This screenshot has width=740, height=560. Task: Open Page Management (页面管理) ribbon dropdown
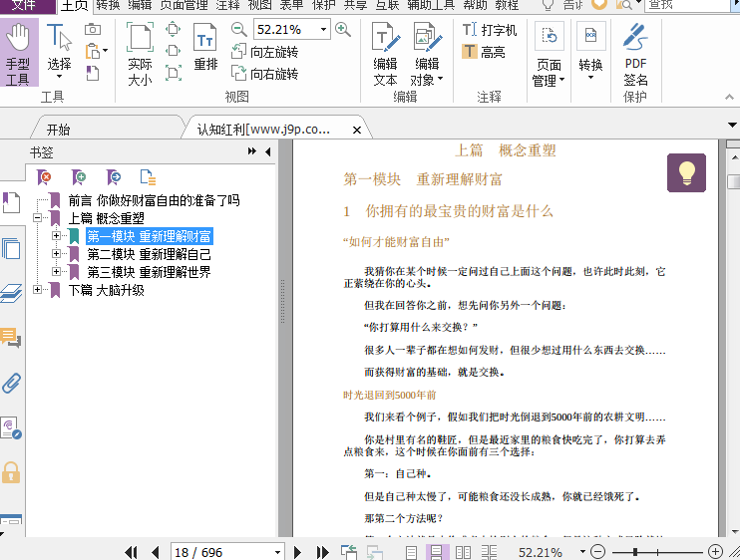pos(549,54)
